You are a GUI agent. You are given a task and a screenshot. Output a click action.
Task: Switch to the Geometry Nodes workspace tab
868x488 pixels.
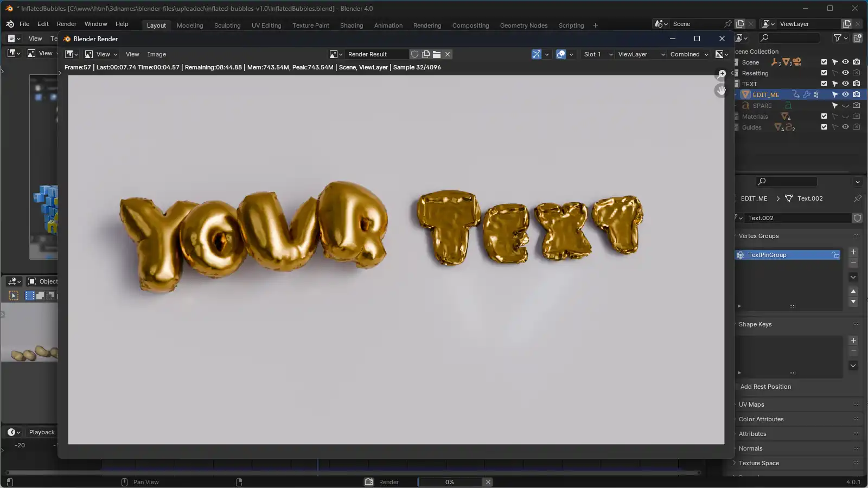524,25
